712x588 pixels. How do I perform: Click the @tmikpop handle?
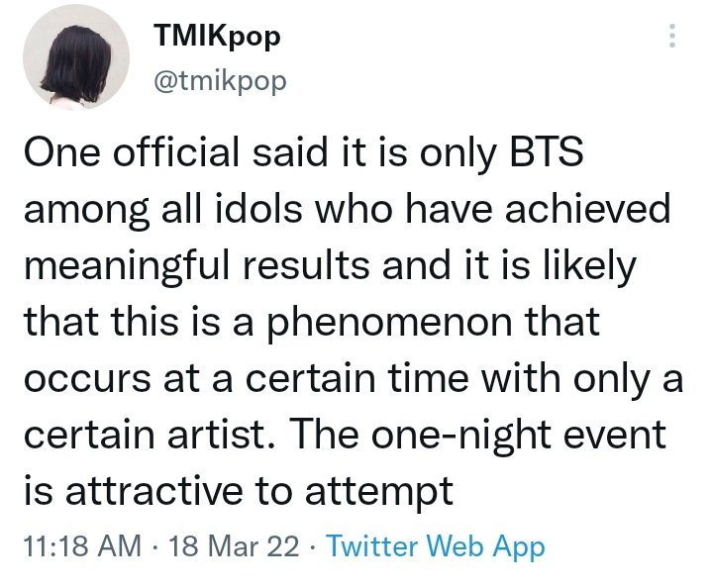(220, 82)
